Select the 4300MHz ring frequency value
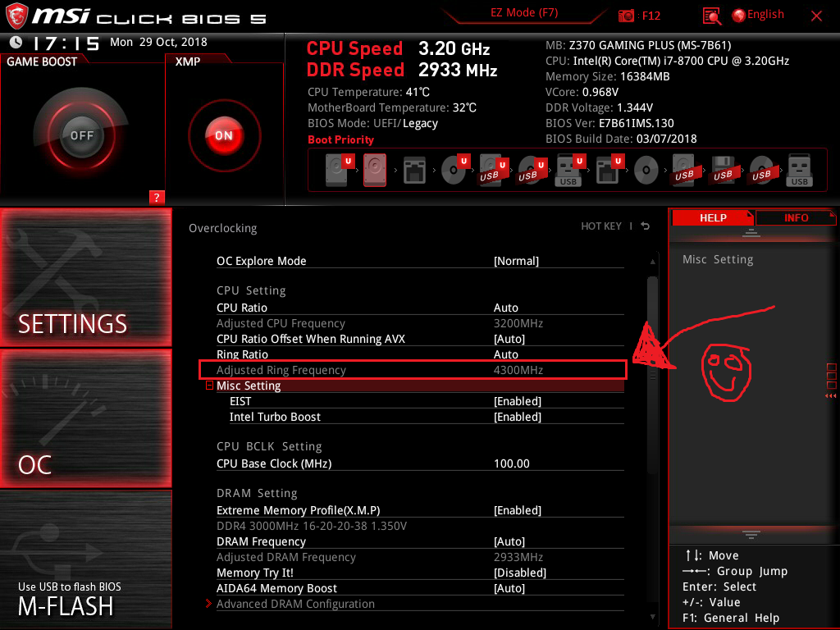Viewport: 840px width, 630px height. 518,370
